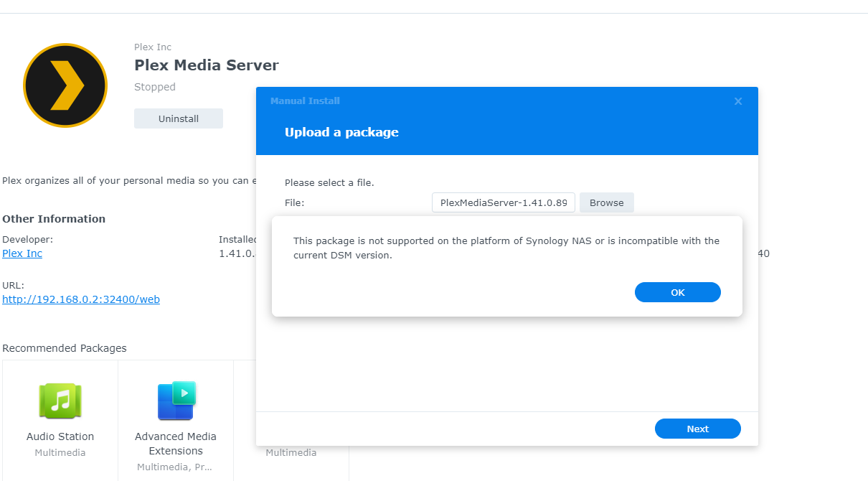Open the http://192.168.0.2:32400/web URL
This screenshot has height=481, width=868.
pos(81,299)
